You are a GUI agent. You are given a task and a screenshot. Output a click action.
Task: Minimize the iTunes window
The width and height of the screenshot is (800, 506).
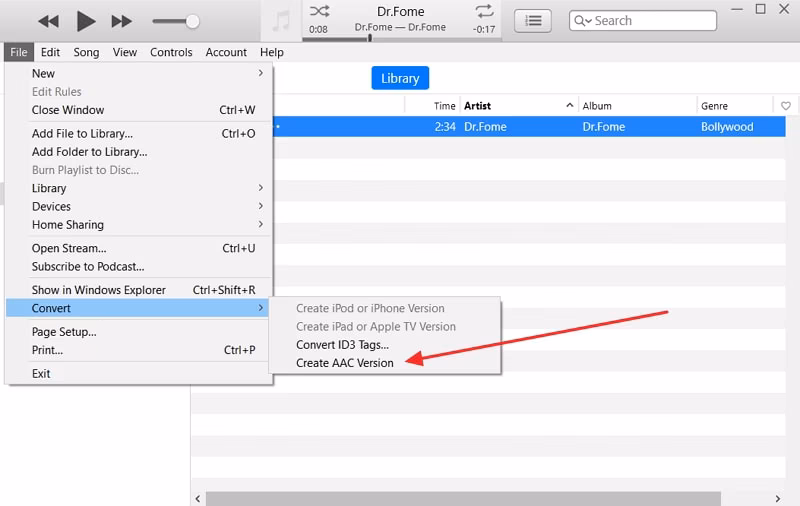[737, 9]
